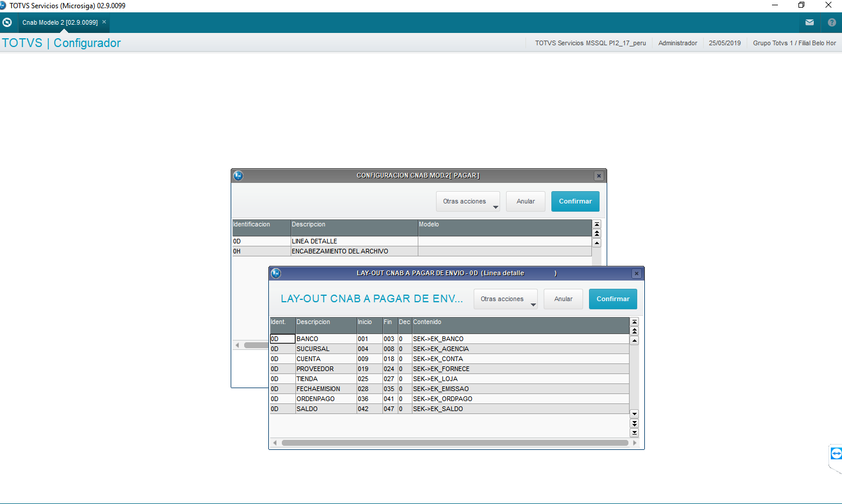Screen dimensions: 842x504
Task: Select the SALDO row
Action: click(x=450, y=409)
